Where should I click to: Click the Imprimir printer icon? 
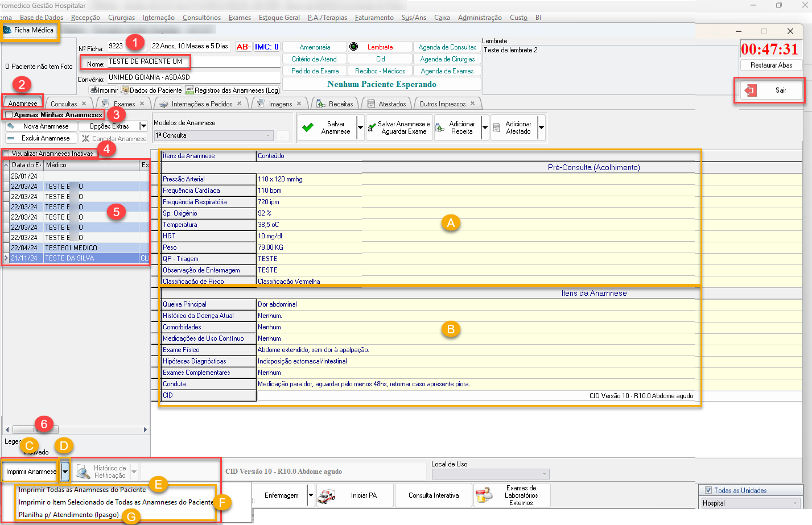click(94, 90)
